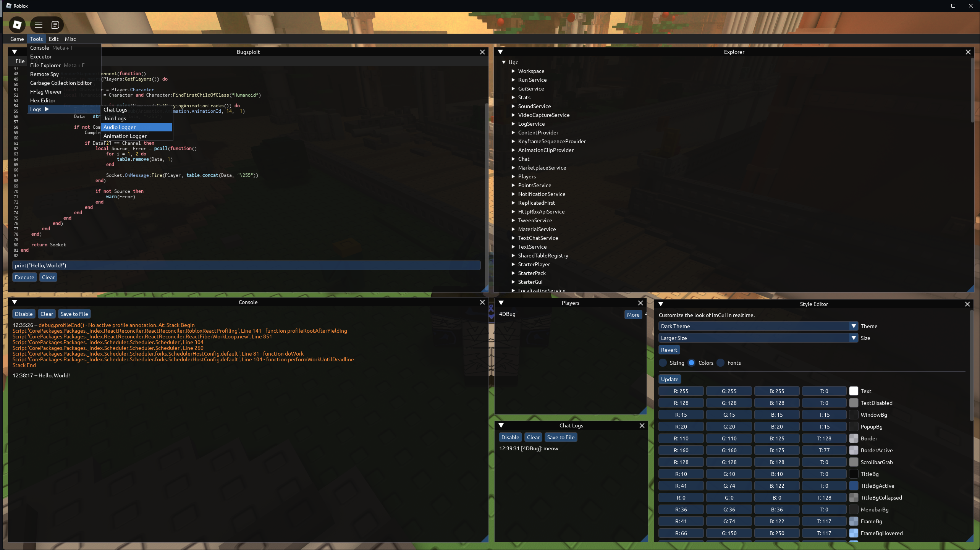Click the print Hello World input field
980x550 pixels.
246,265
